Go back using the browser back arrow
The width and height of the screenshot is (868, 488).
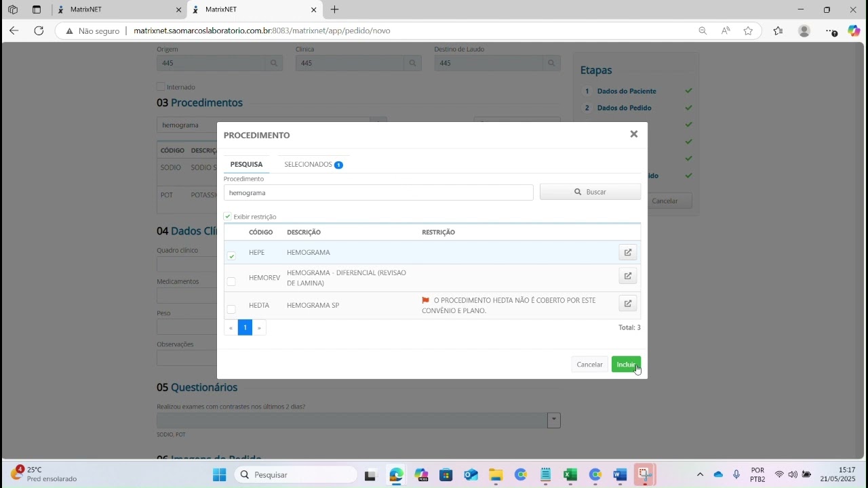pos(14,30)
